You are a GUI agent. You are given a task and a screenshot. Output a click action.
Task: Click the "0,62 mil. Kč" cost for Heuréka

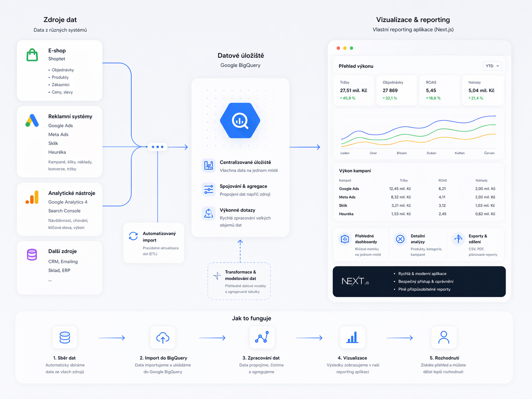485,214
